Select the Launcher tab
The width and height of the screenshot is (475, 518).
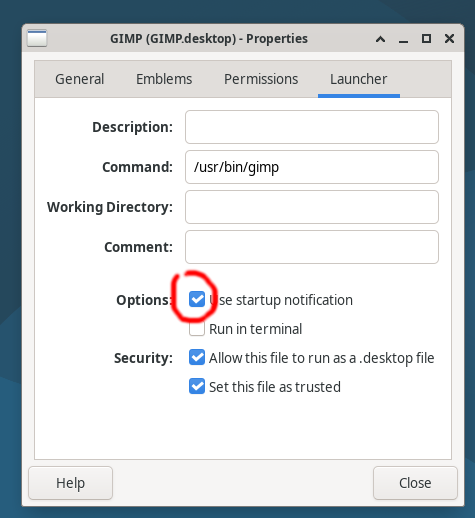359,79
